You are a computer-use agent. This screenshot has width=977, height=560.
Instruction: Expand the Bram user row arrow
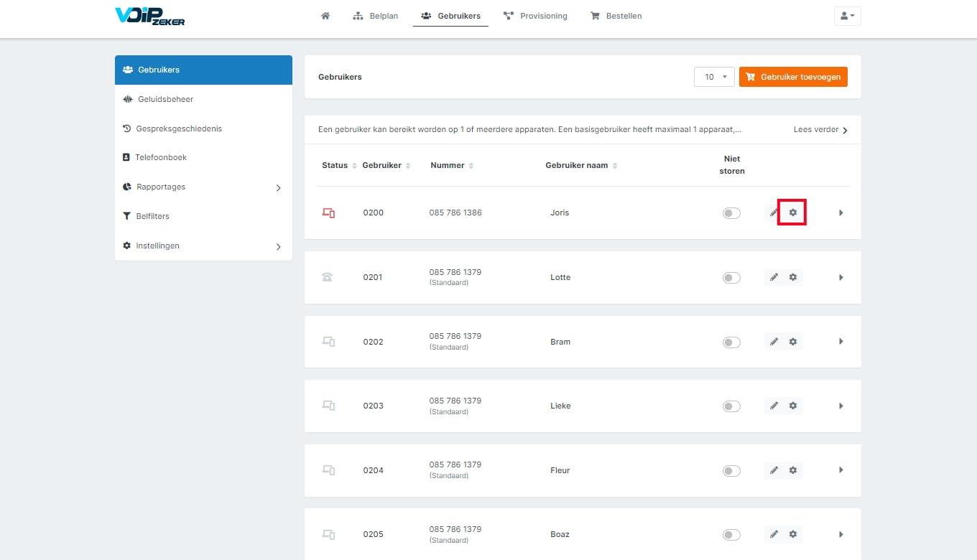(x=841, y=342)
